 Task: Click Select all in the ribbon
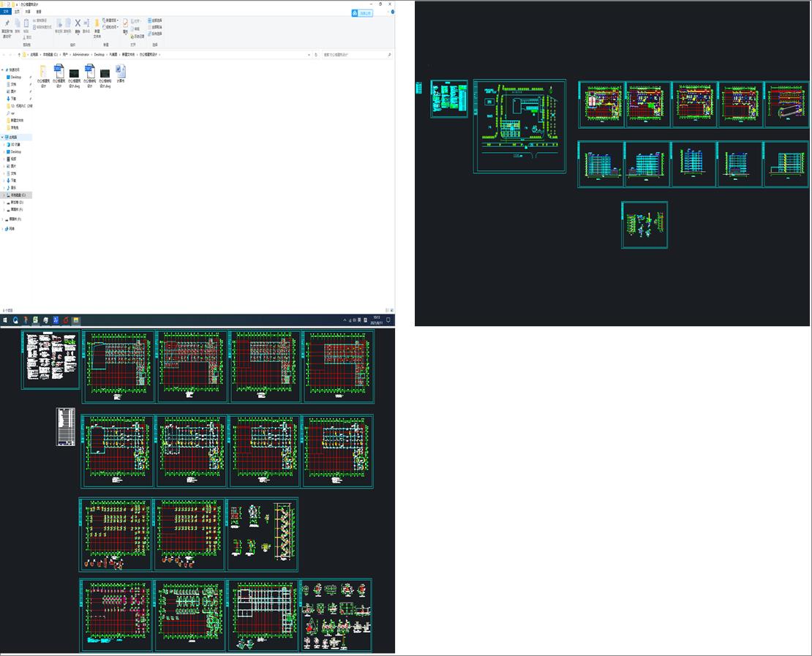155,20
